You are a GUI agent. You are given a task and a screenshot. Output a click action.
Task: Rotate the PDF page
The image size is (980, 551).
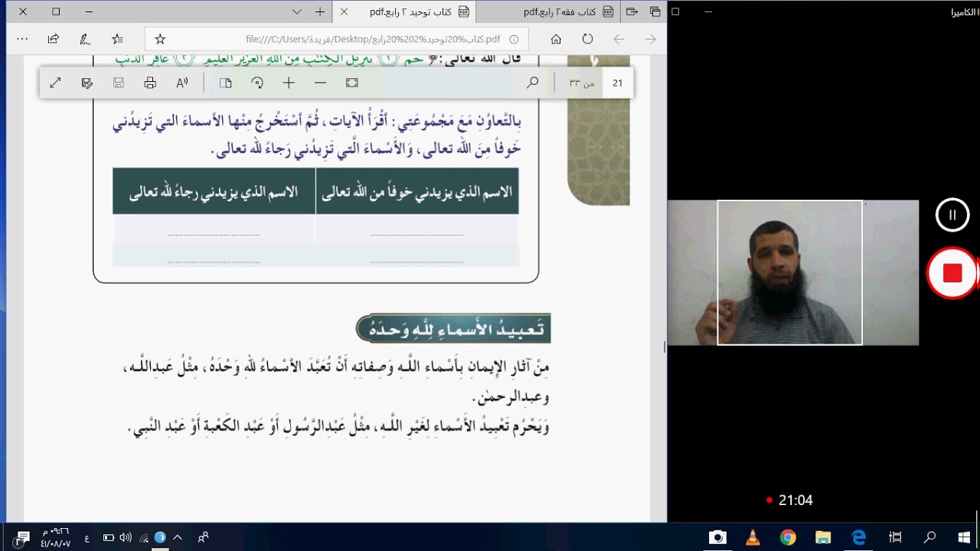(257, 83)
